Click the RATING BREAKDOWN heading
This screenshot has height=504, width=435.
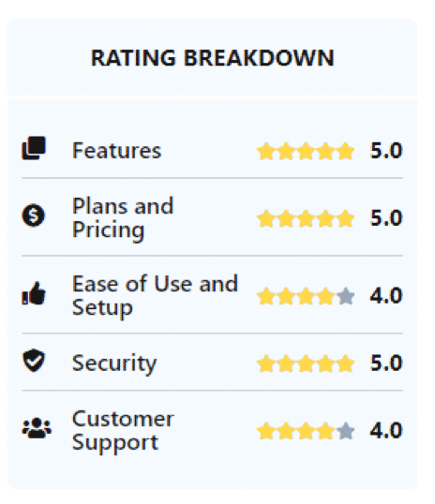coord(213,58)
